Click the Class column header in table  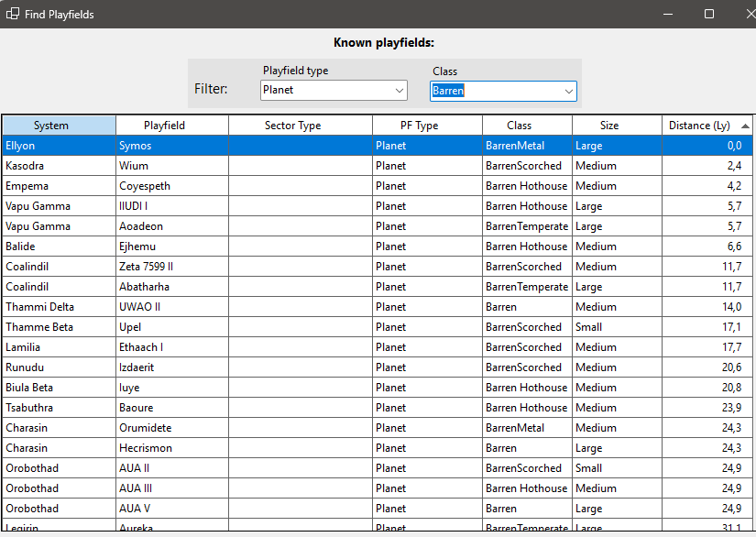click(527, 126)
